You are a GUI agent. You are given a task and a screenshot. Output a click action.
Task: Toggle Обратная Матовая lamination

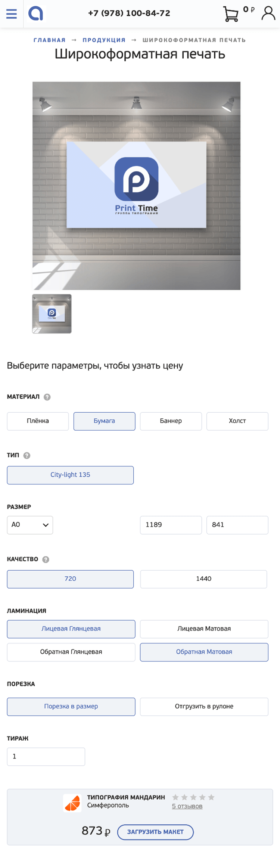204,652
